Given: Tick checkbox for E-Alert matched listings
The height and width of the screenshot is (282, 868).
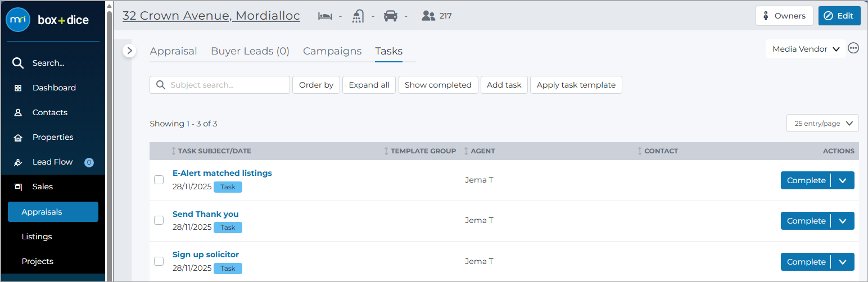Looking at the screenshot, I should coord(159,180).
